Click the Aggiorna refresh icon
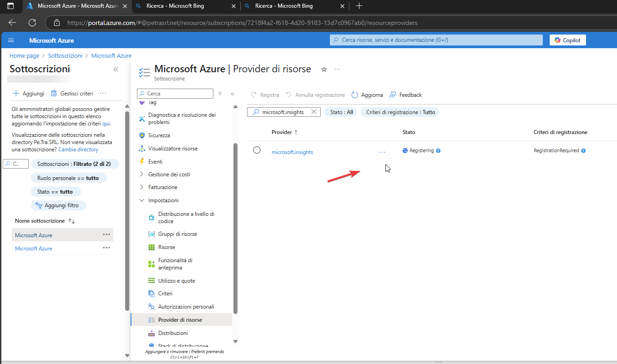Image resolution: width=617 pixels, height=364 pixels. (x=355, y=95)
